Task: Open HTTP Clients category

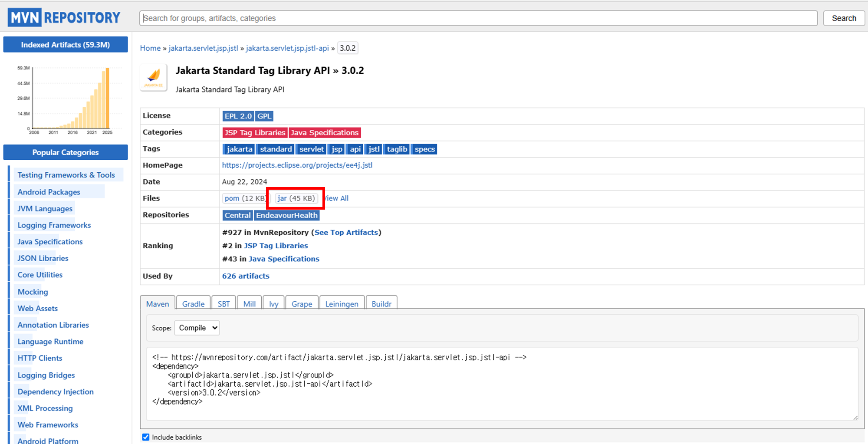Action: click(x=39, y=358)
